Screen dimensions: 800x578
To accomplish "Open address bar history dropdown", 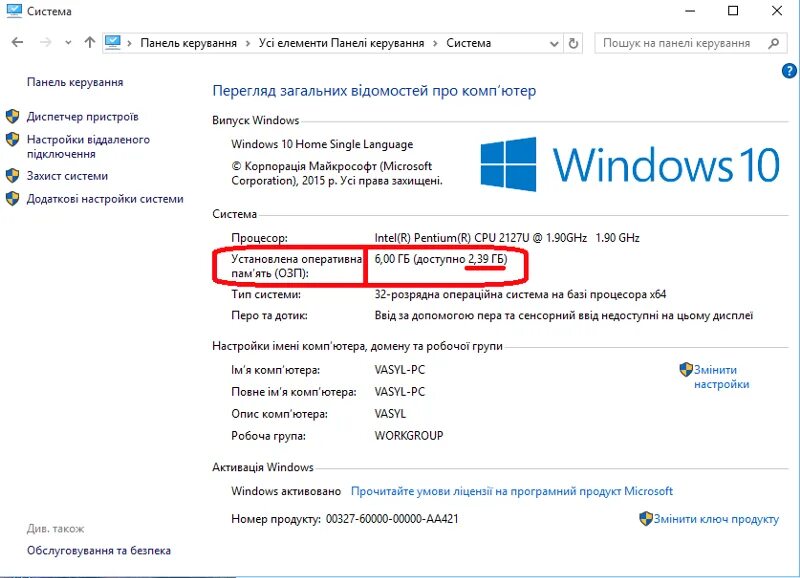I will 554,43.
